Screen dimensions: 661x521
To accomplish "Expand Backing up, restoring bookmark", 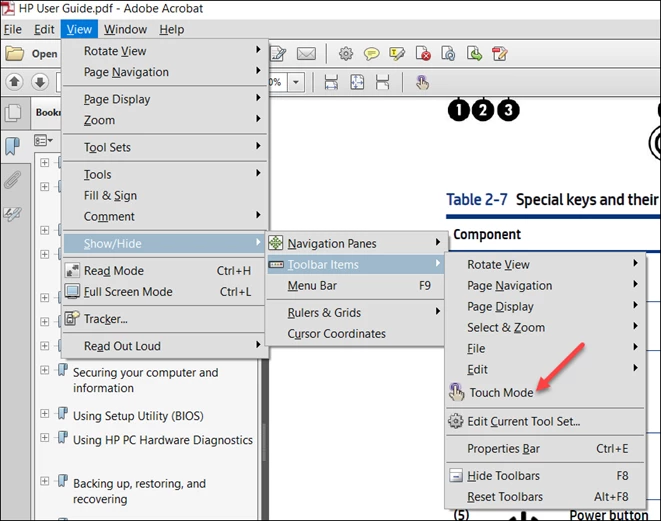I will (x=44, y=481).
